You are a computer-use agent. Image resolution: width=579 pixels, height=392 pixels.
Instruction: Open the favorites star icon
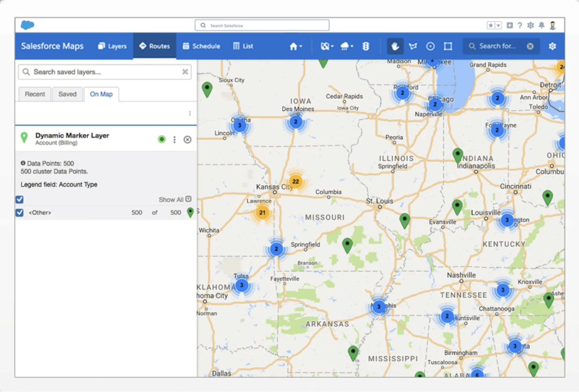491,25
